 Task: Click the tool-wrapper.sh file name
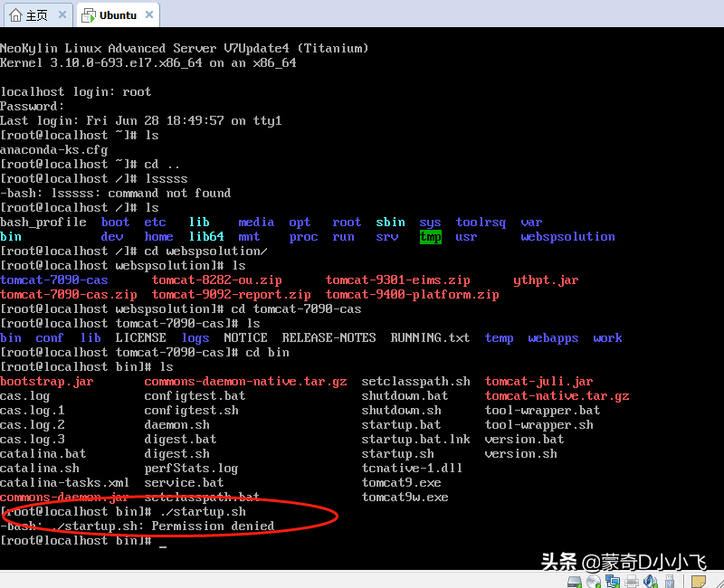click(538, 424)
